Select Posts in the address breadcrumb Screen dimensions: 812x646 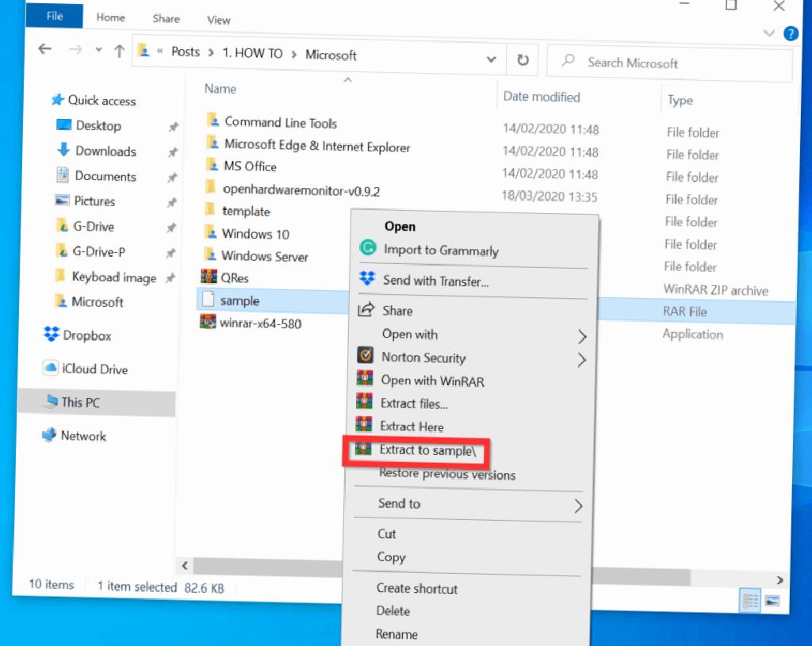point(186,52)
